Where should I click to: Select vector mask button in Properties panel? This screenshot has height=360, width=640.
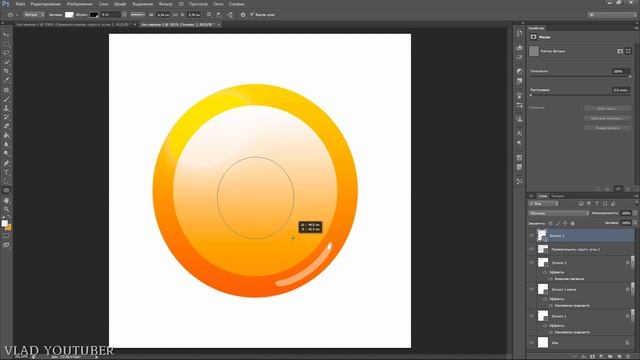click(x=628, y=51)
